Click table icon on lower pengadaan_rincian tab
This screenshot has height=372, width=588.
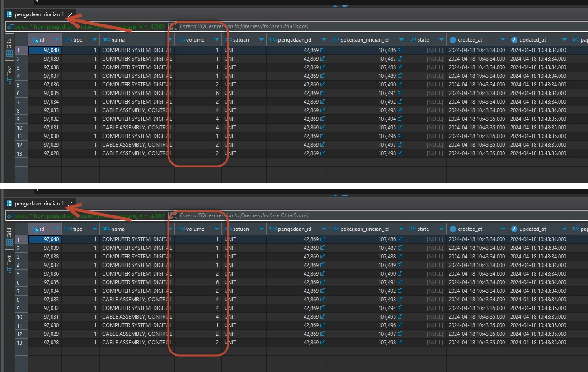(9, 204)
